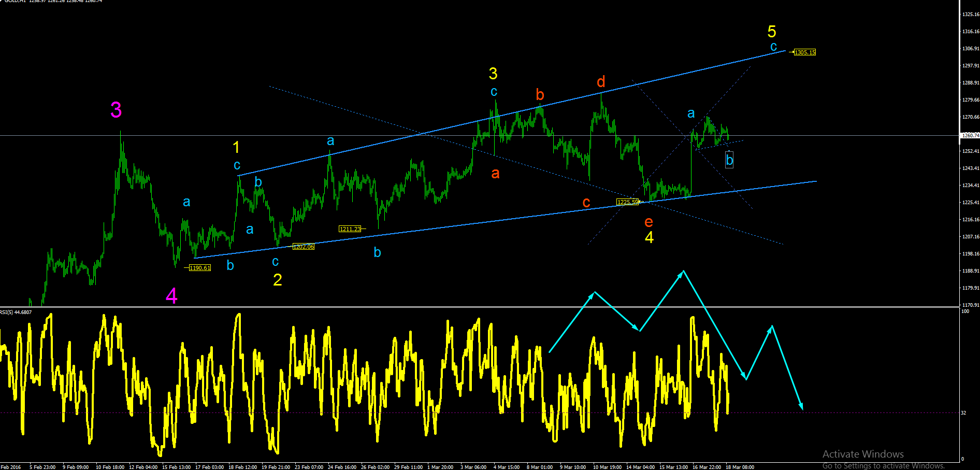Click the 18 Mar 08:00 time label
This screenshot has width=980, height=470.
(740, 467)
